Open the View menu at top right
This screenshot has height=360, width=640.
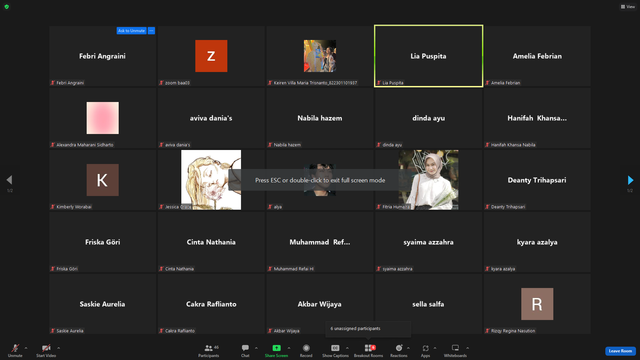628,7
